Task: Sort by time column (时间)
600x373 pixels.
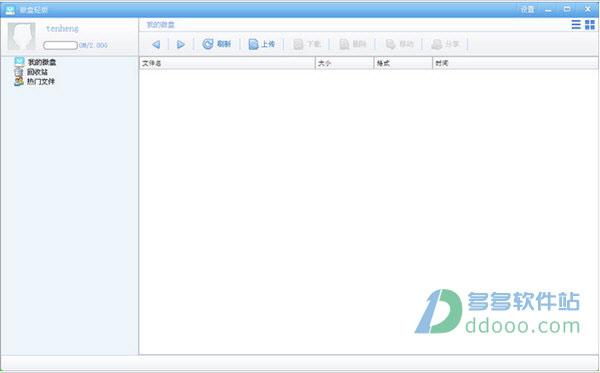Action: coord(515,63)
